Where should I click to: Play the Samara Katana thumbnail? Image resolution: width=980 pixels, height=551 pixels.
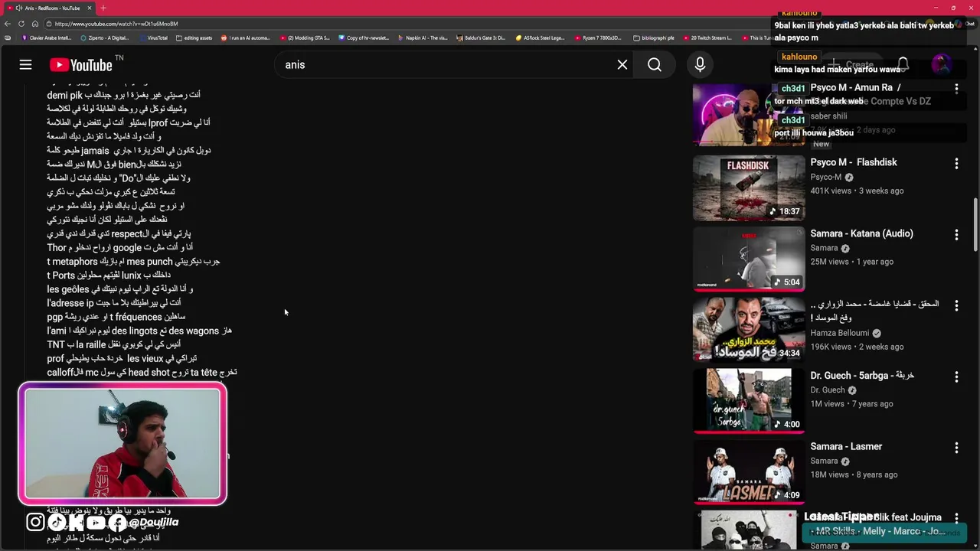(x=749, y=259)
